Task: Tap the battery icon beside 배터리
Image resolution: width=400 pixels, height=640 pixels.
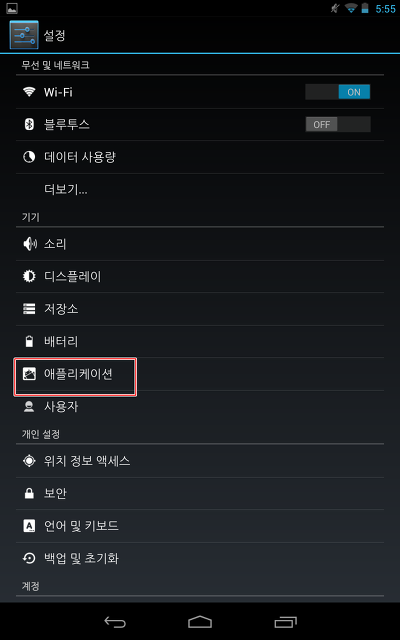Action: coord(29,341)
